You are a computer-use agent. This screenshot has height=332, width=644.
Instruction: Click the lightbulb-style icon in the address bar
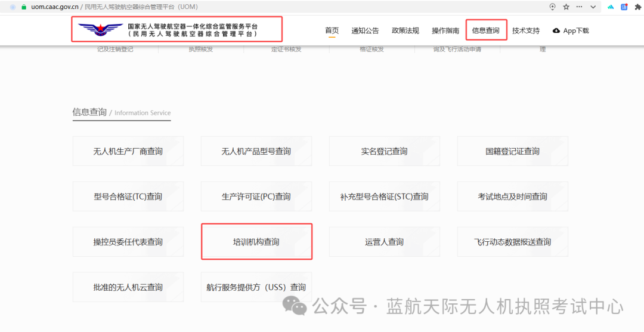[552, 7]
